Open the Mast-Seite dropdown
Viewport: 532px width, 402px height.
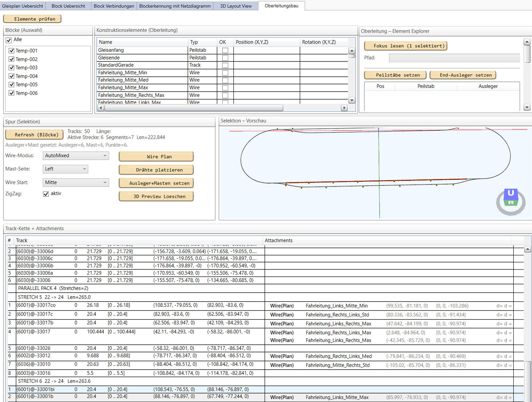pyautogui.click(x=65, y=169)
